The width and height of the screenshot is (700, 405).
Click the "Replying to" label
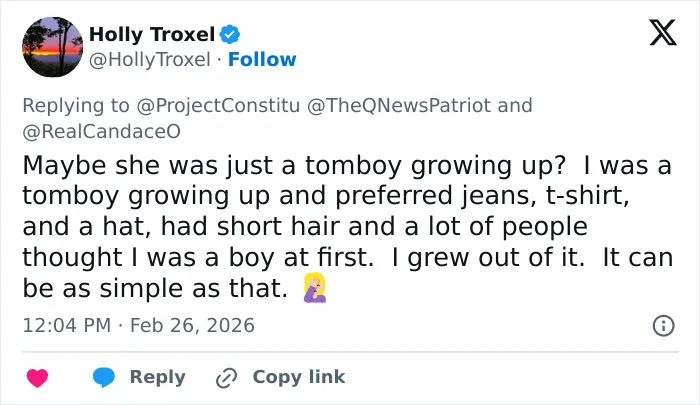point(76,106)
